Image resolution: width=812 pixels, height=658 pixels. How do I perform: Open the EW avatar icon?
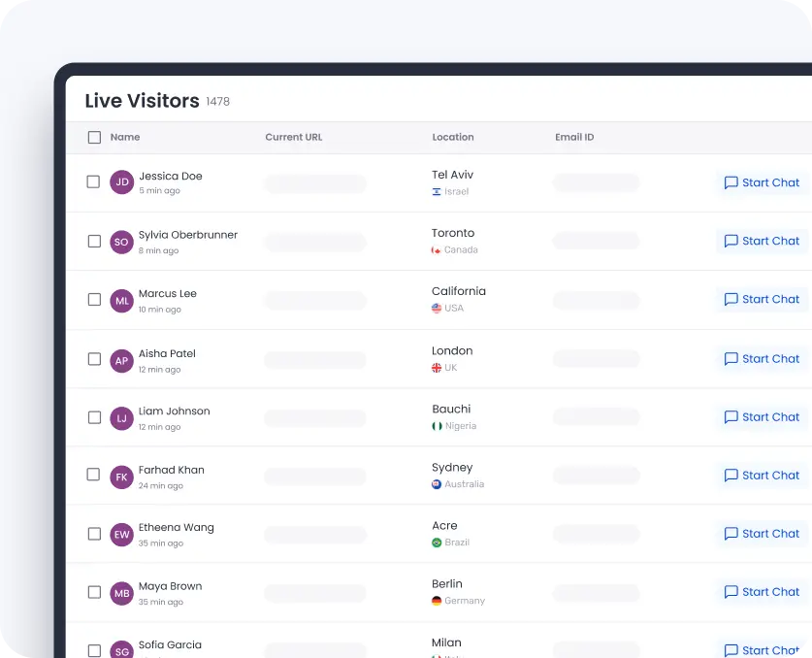[x=121, y=535]
